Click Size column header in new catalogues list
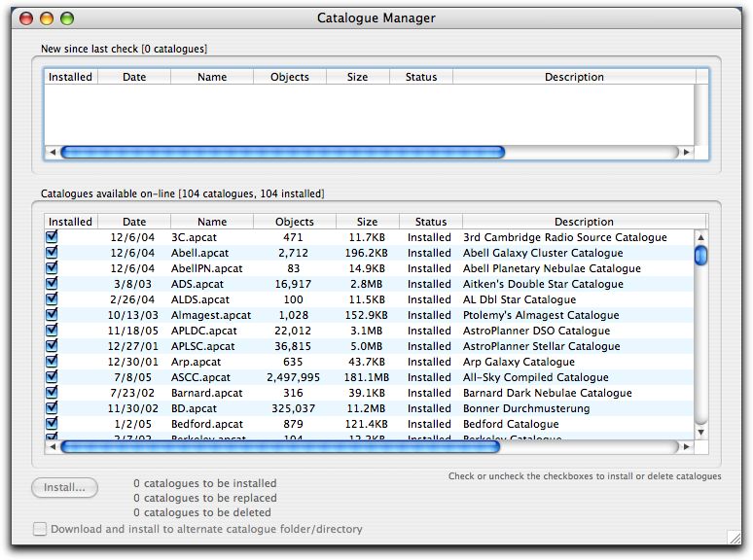This screenshot has width=753, height=560. click(x=358, y=77)
